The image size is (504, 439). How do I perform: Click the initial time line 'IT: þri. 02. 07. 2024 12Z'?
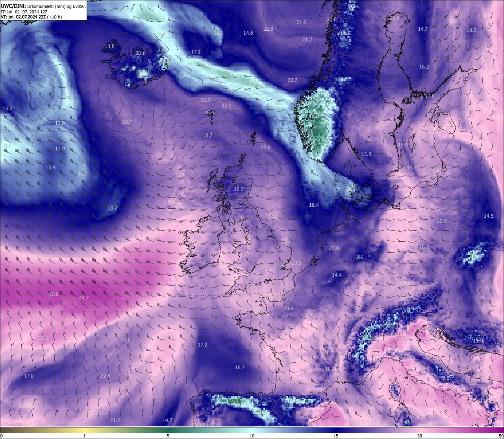(24, 11)
